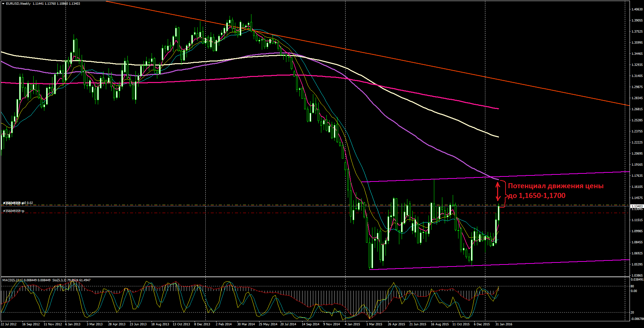Click the 22 Jul 2012 date label
This screenshot has width=644, height=328.
coord(9,324)
